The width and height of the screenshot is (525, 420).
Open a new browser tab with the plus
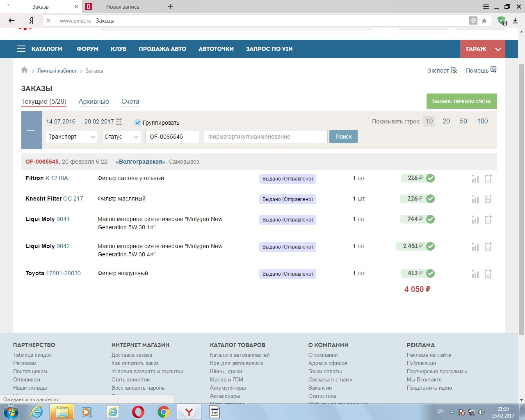(171, 7)
